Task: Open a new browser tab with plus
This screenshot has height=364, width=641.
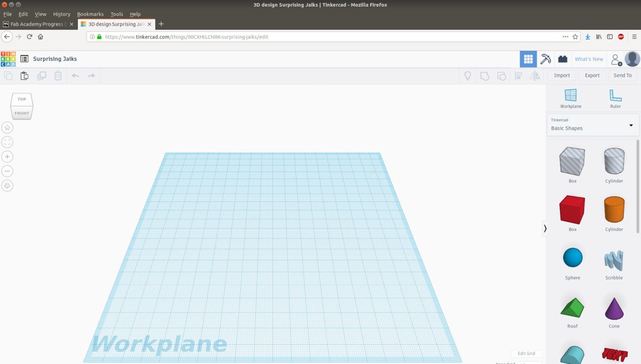Action: pyautogui.click(x=161, y=24)
